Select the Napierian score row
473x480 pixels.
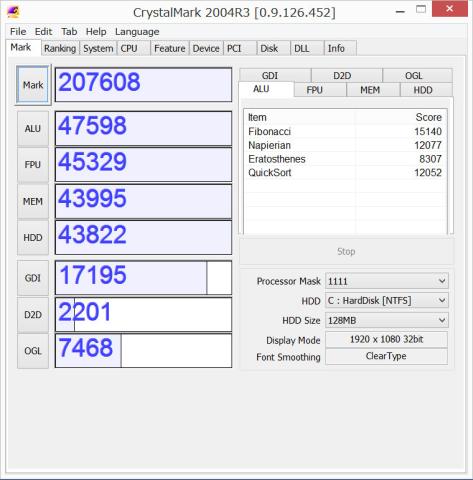coord(345,145)
